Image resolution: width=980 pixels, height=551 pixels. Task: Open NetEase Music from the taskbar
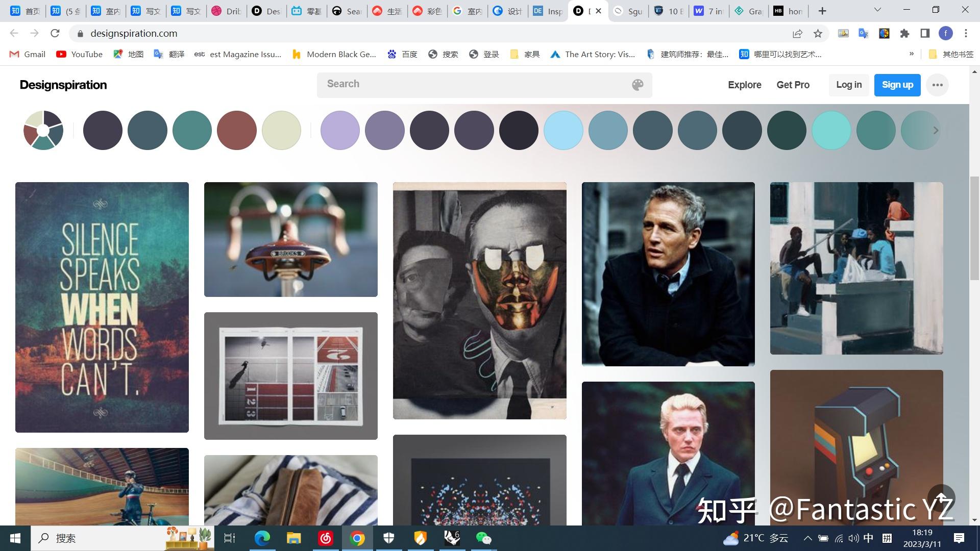(326, 538)
